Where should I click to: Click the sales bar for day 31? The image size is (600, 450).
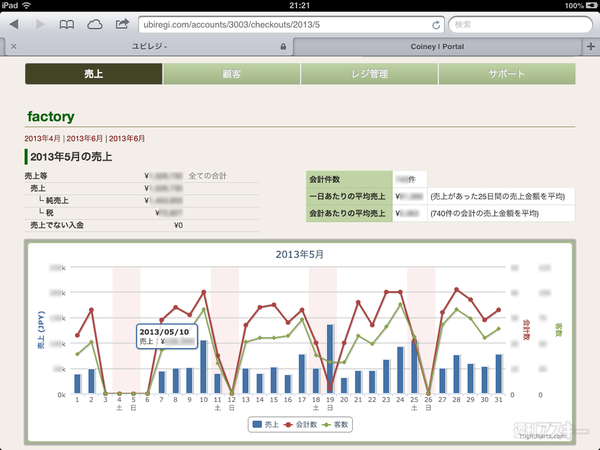coord(499,374)
